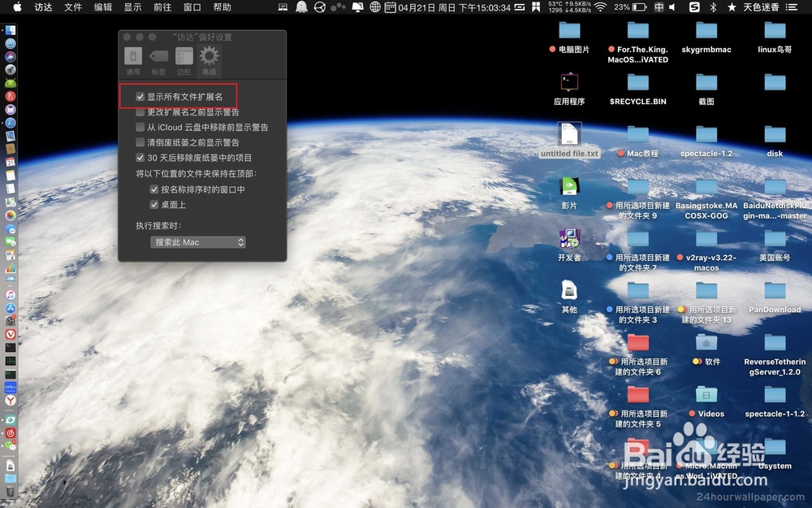812x508 pixels.
Task: Open the Trash in the Dock
Action: click(x=10, y=492)
